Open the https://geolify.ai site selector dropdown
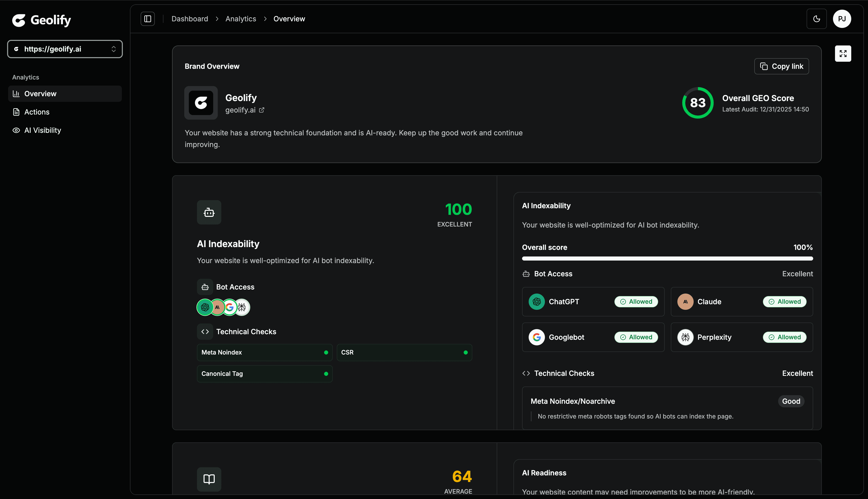868x499 pixels. pyautogui.click(x=65, y=49)
